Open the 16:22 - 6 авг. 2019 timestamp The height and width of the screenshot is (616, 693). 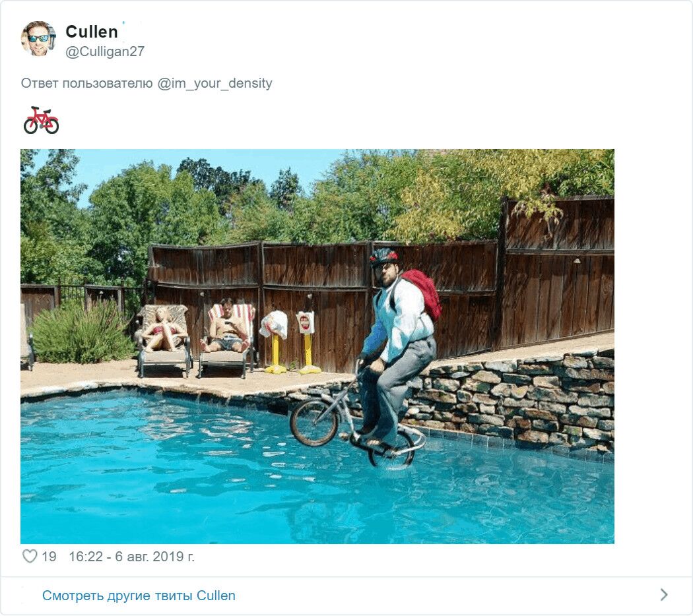[x=131, y=557]
